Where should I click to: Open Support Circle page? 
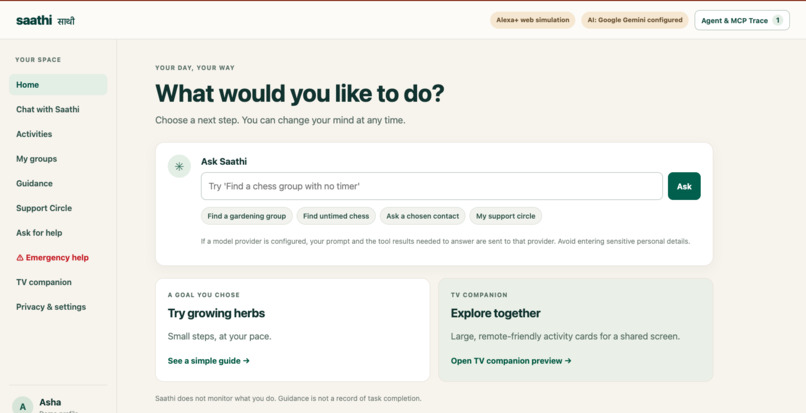[58, 208]
